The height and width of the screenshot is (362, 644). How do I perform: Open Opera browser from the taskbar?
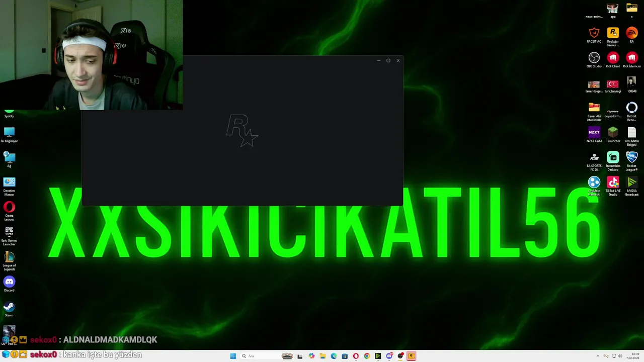(356, 356)
